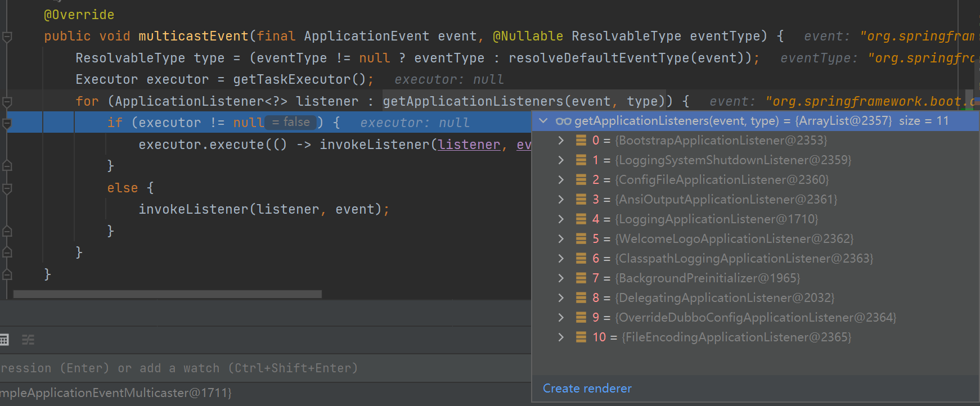Click the 'size = 11' text in popup header
This screenshot has height=406, width=980.
924,121
